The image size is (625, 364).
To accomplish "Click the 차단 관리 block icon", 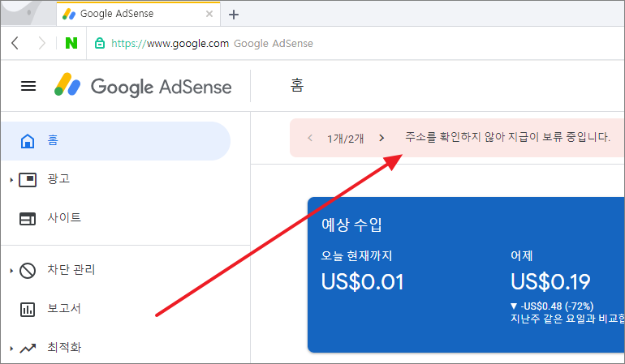I will 28,272.
